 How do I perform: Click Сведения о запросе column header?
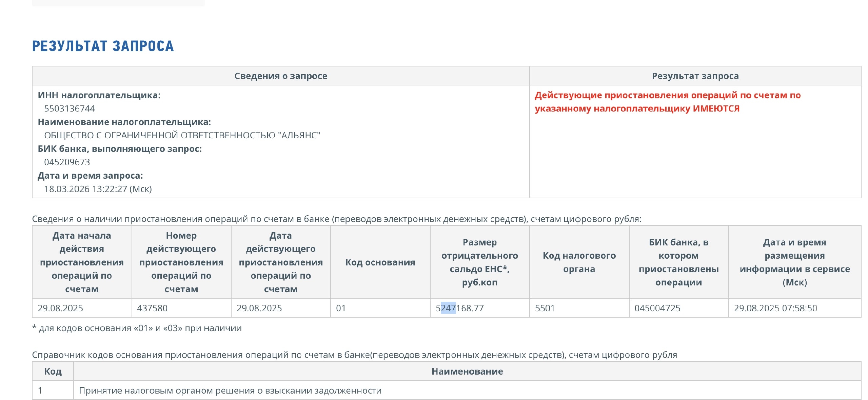point(281,76)
